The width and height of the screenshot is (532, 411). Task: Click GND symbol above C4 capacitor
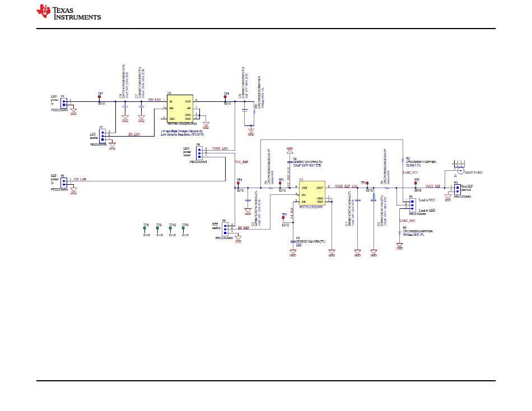[290, 151]
